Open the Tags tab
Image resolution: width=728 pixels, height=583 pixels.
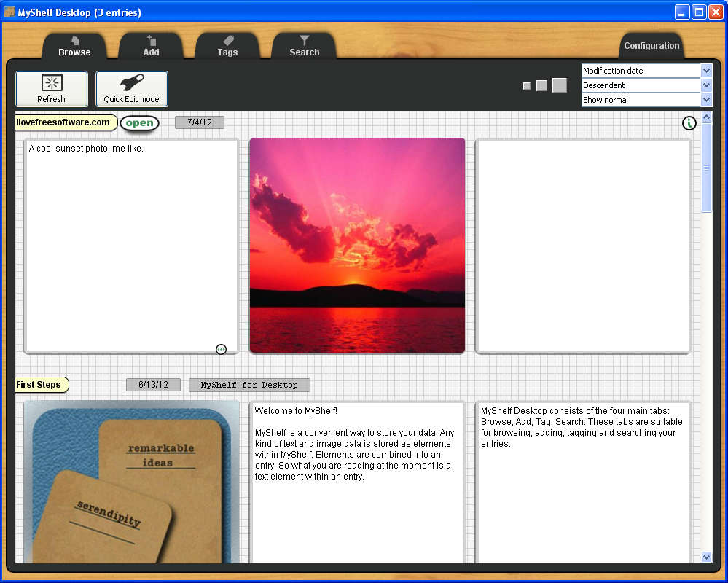(x=227, y=46)
